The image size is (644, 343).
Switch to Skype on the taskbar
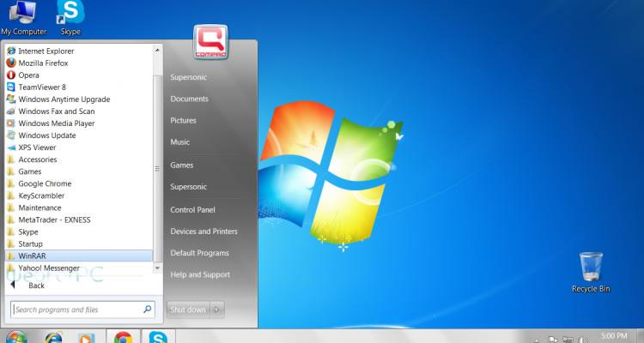[158, 337]
